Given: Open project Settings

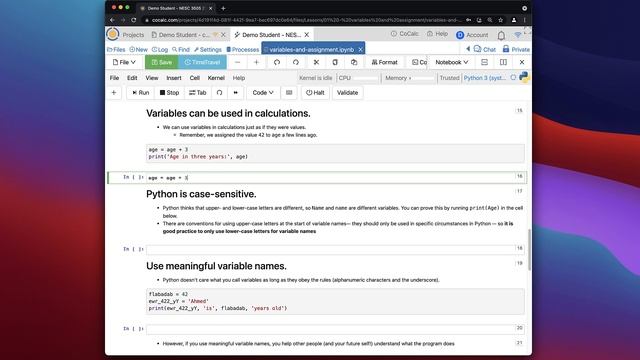Looking at the screenshot, I should tap(208, 49).
